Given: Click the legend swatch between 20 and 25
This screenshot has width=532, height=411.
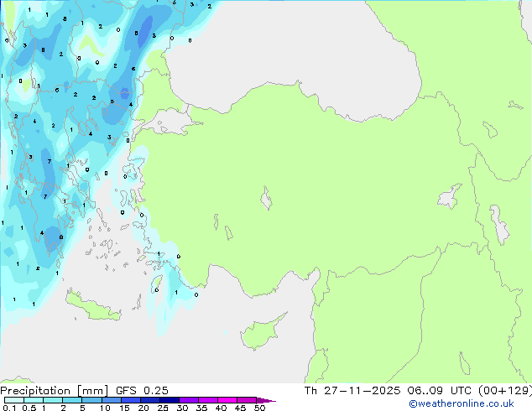Looking at the screenshot, I should pos(150,400).
